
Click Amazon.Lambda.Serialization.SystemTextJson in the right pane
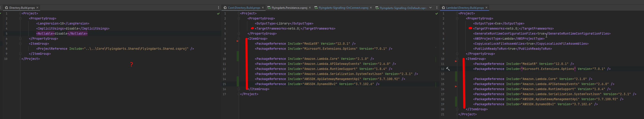point(555,94)
